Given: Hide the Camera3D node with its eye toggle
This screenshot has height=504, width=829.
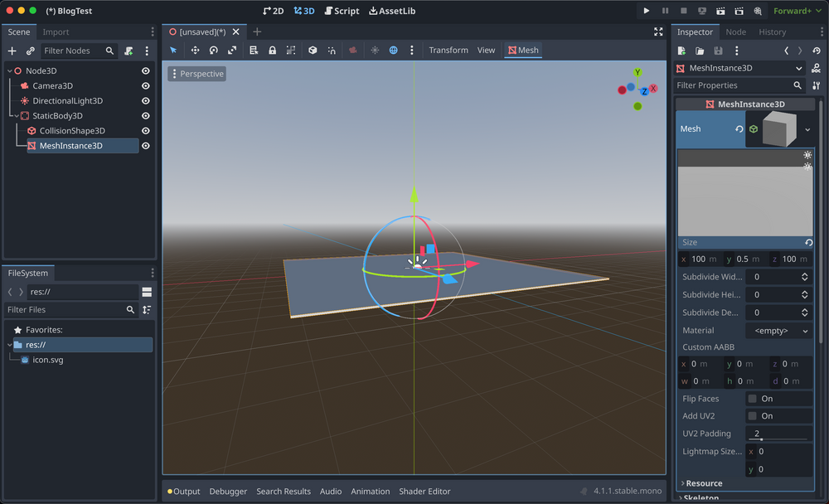Looking at the screenshot, I should (145, 85).
